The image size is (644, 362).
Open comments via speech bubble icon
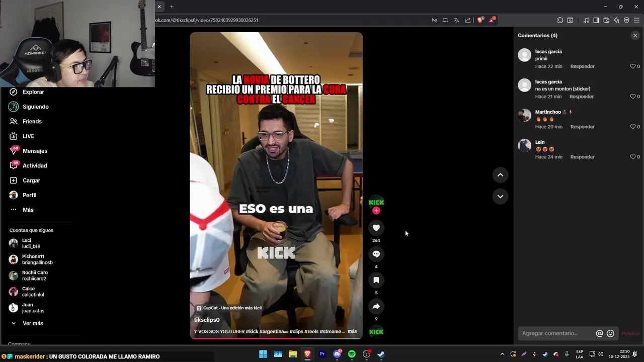(376, 254)
